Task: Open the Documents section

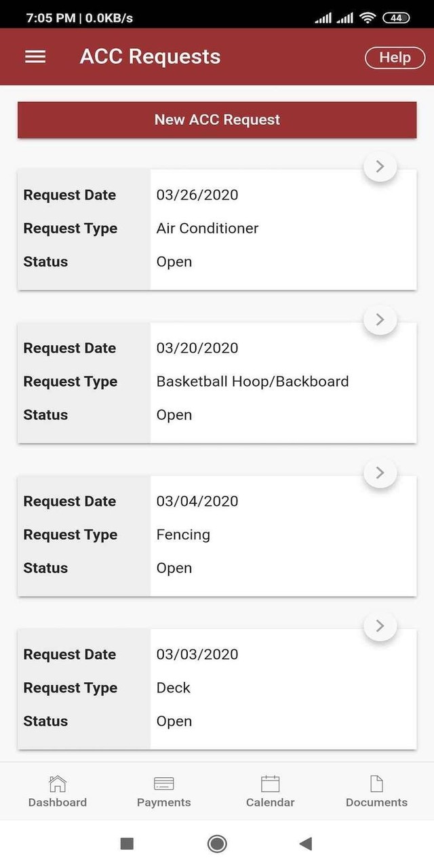Action: [376, 790]
